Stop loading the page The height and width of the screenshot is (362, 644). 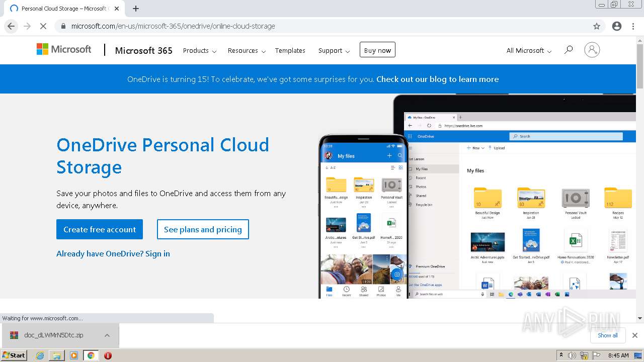43,26
